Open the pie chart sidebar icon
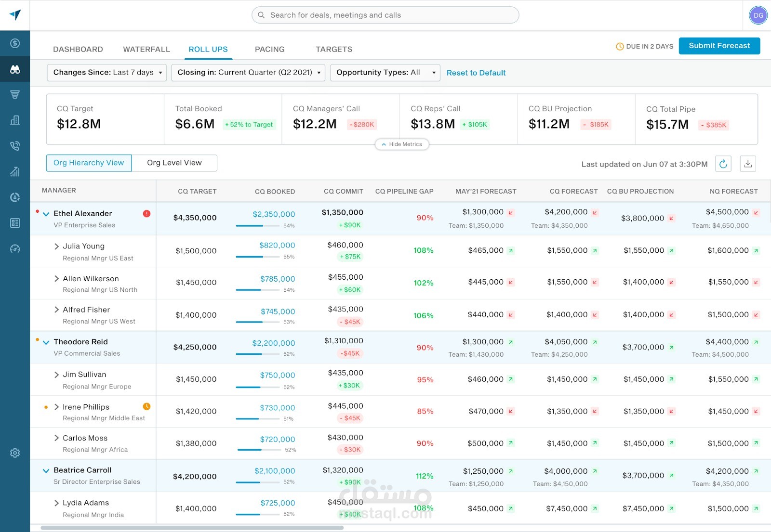 coord(15,197)
